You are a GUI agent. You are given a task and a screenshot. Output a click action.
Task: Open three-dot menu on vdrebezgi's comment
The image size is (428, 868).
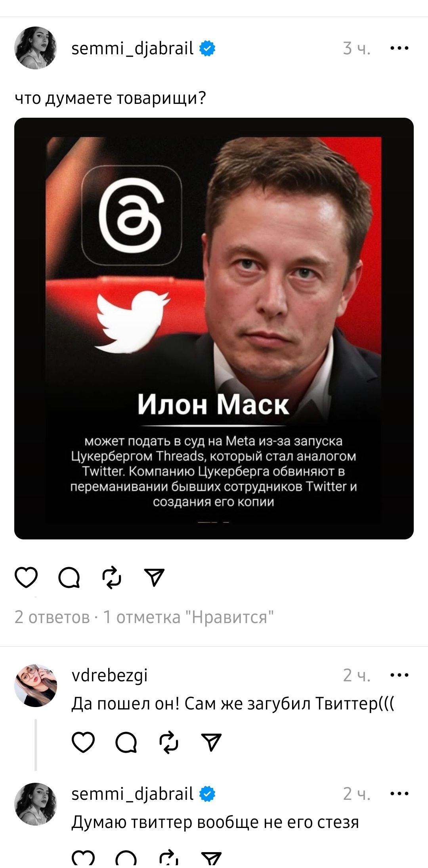click(x=399, y=675)
